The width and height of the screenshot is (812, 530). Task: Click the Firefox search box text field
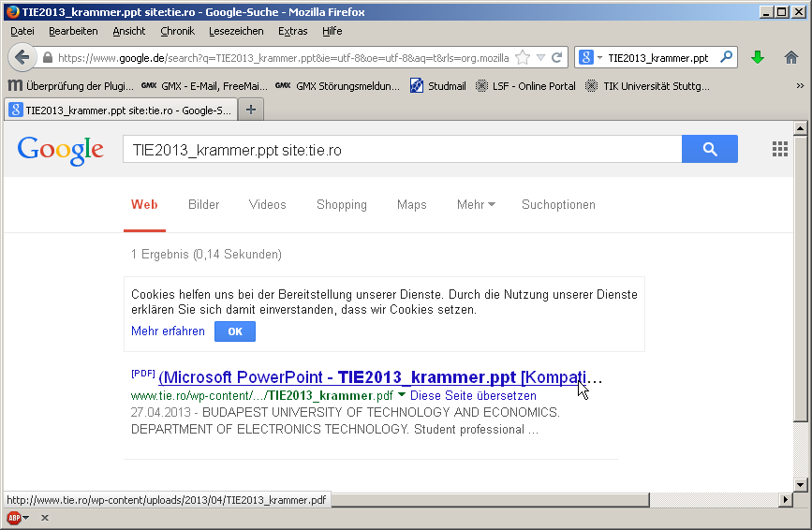658,57
